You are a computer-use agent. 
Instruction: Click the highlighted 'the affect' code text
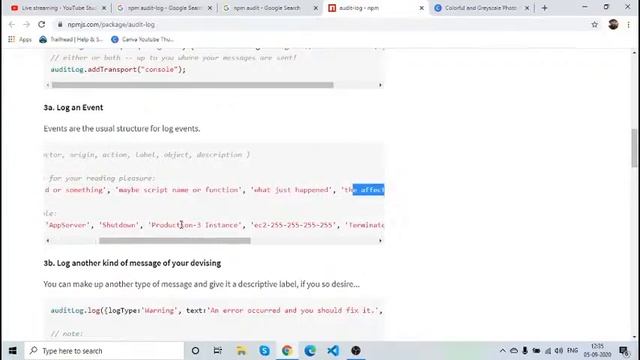[x=368, y=189]
